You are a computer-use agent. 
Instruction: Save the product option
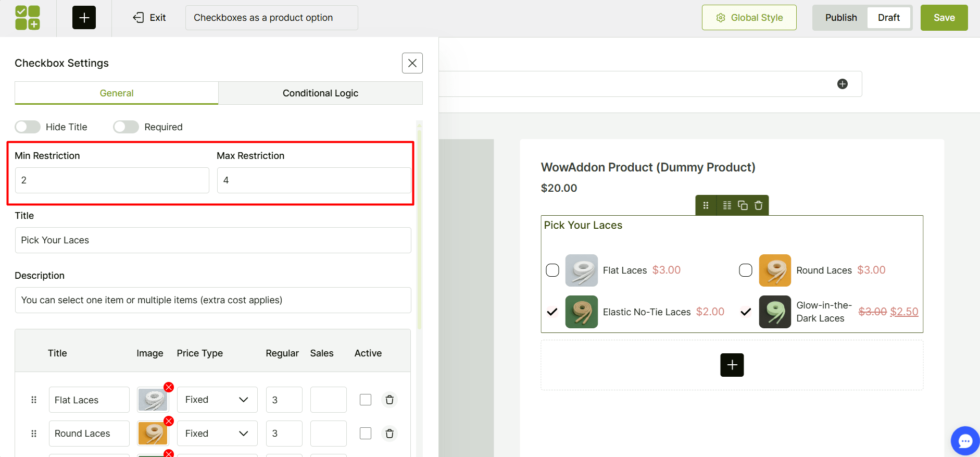pyautogui.click(x=944, y=18)
